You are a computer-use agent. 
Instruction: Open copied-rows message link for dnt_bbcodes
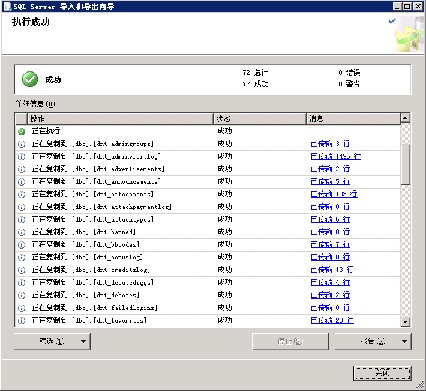(330, 245)
